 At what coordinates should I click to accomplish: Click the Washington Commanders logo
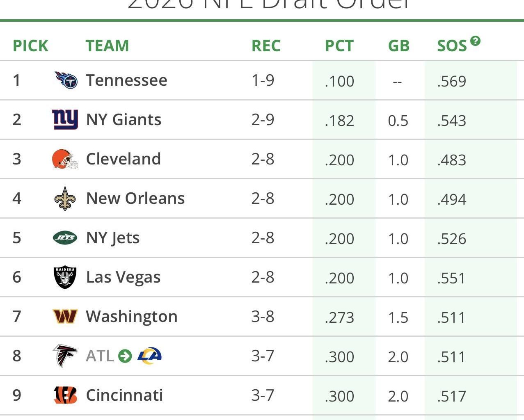coord(66,316)
